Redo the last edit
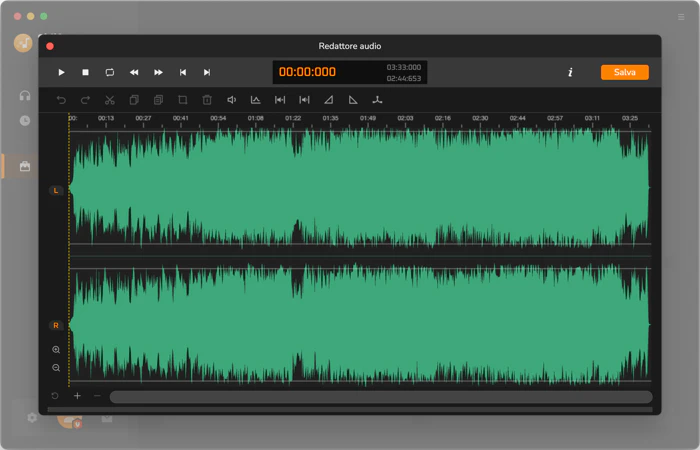 [x=85, y=100]
